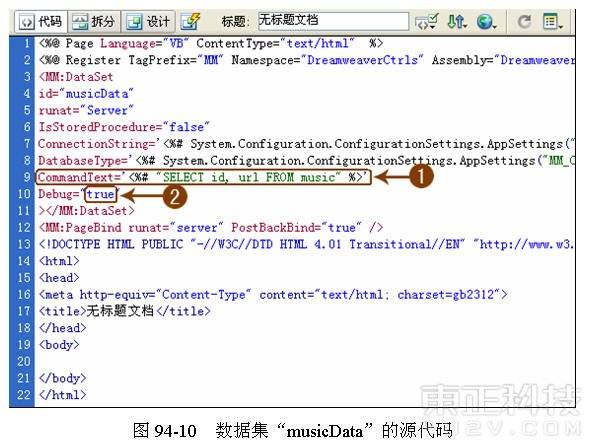Switch to Code view (代码)
This screenshot has width=589, height=445.
click(41, 22)
